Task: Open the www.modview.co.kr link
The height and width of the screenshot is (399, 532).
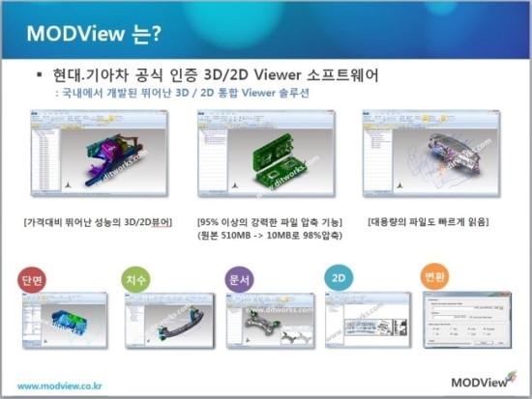Action: pos(59,385)
